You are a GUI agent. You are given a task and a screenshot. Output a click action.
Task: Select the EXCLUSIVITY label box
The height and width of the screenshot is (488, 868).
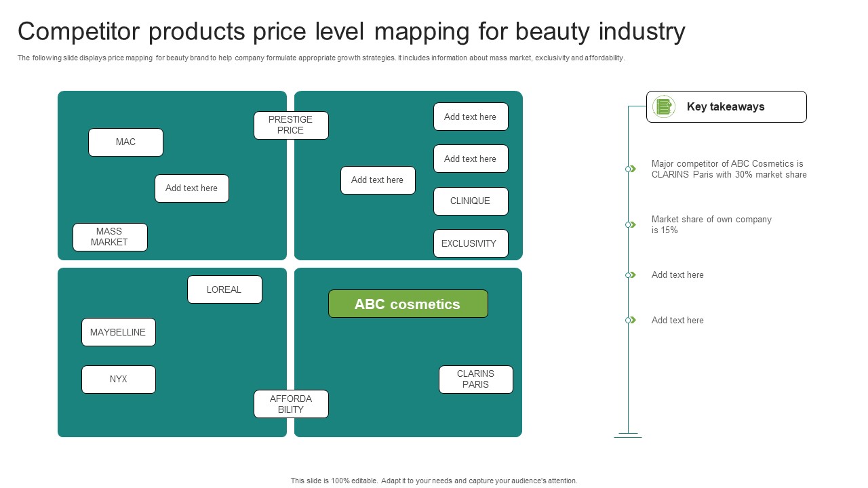[x=471, y=243]
